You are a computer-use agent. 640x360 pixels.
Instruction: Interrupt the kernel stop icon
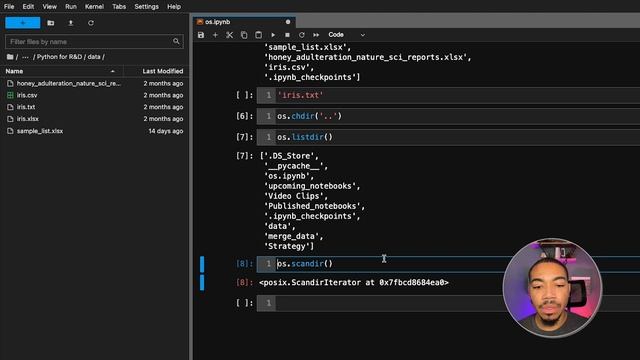click(287, 35)
